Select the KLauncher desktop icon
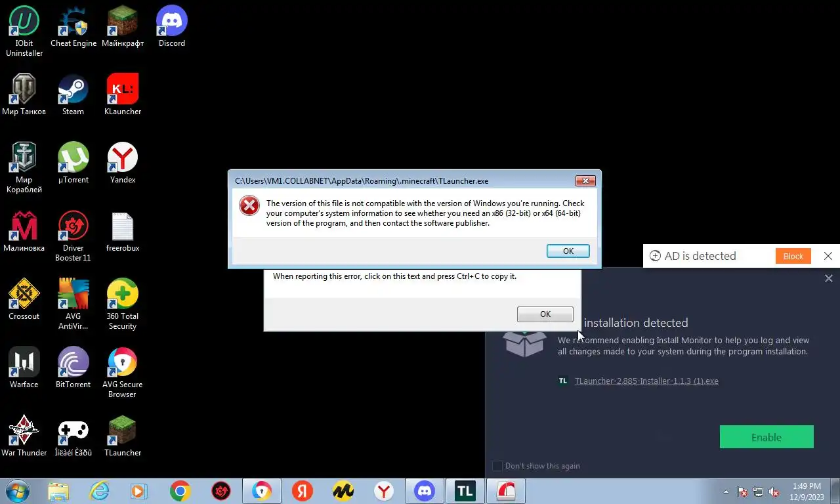This screenshot has width=840, height=504. pos(123,94)
